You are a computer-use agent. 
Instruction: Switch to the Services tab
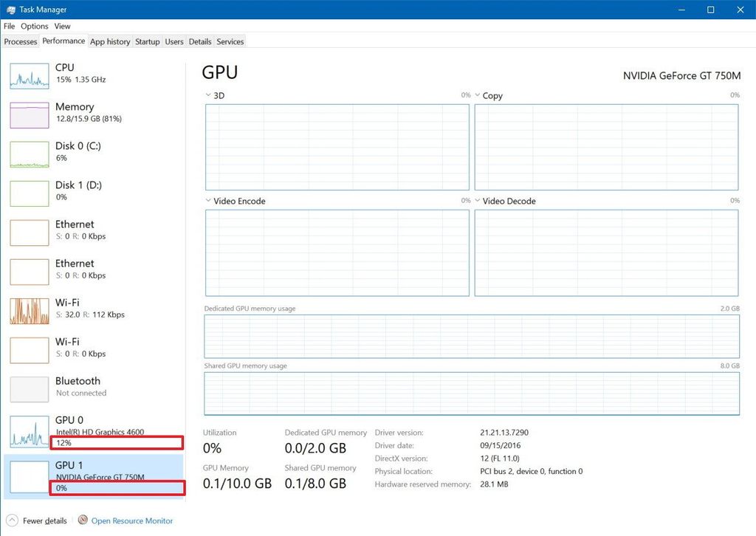click(230, 41)
